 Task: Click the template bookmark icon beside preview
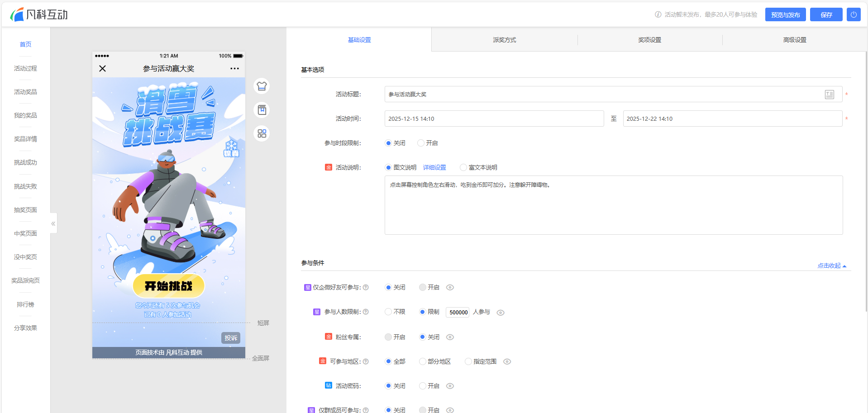pyautogui.click(x=262, y=110)
